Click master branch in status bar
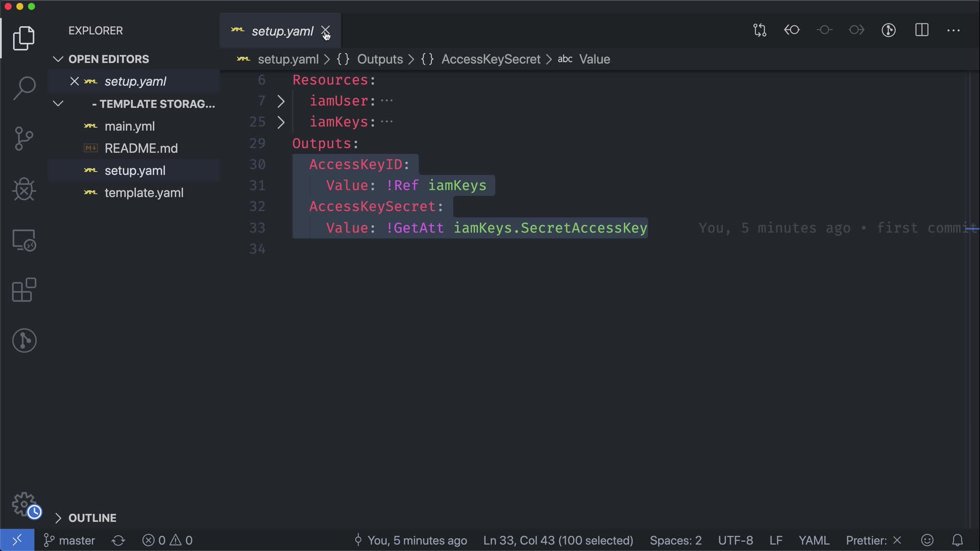980x551 pixels. coord(70,540)
